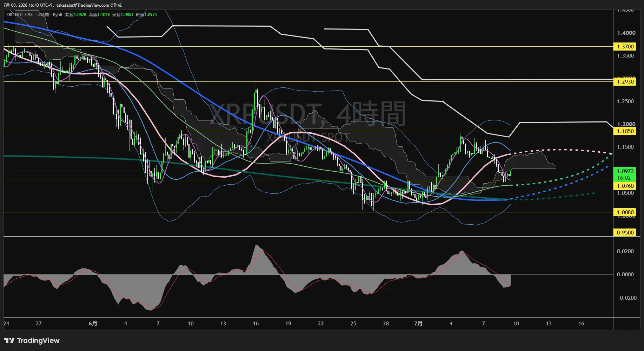Image resolution: width=644 pixels, height=351 pixels.
Task: Click the 高値 1.1029 high value
Action: click(99, 15)
